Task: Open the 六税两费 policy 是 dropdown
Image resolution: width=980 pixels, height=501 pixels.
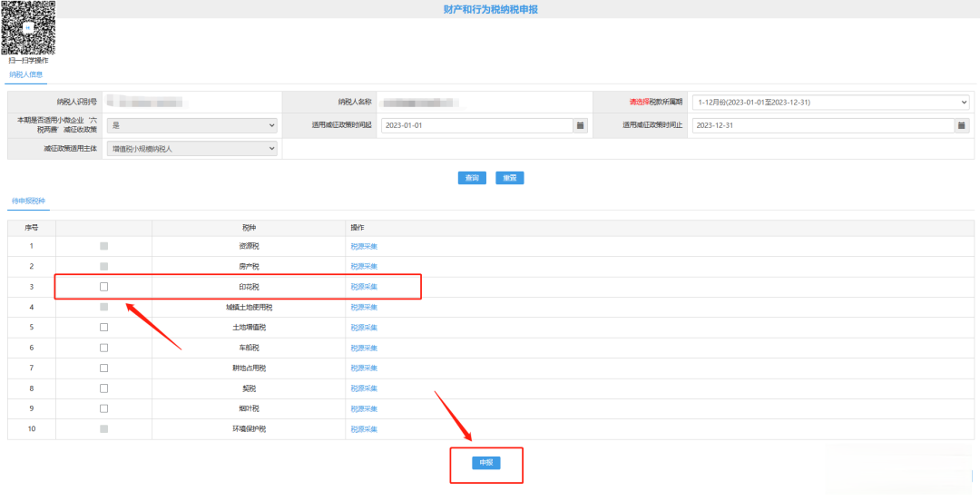Action: (191, 126)
